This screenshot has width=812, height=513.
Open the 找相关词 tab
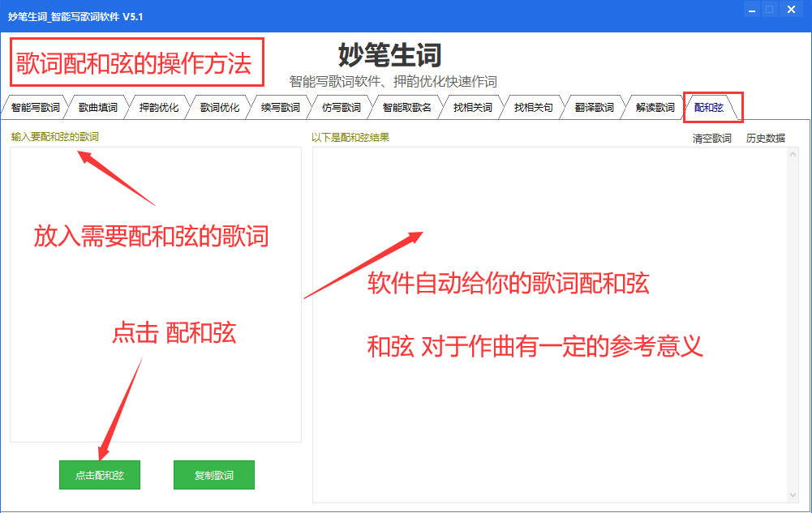[472, 108]
